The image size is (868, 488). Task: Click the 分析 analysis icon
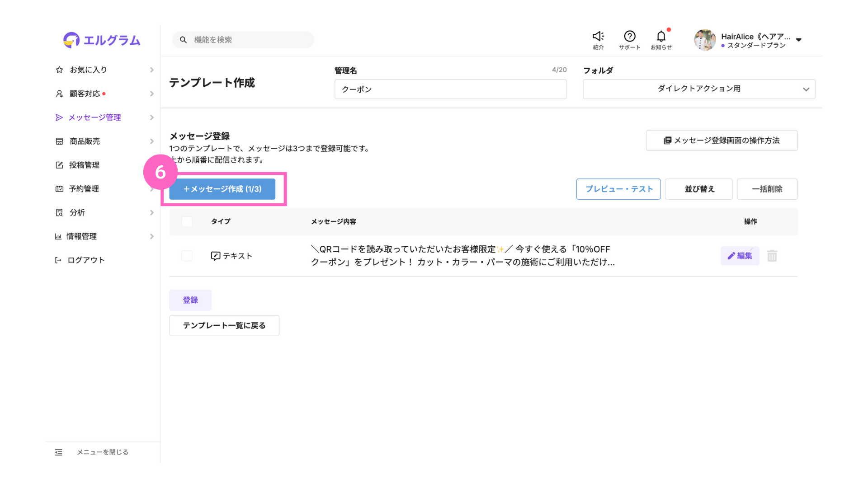coord(59,212)
